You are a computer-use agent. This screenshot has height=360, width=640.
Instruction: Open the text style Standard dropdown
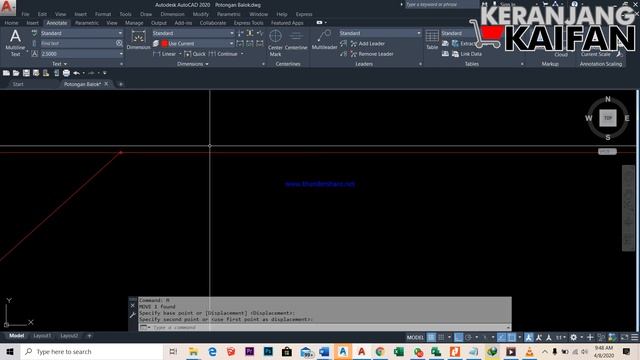(x=120, y=33)
